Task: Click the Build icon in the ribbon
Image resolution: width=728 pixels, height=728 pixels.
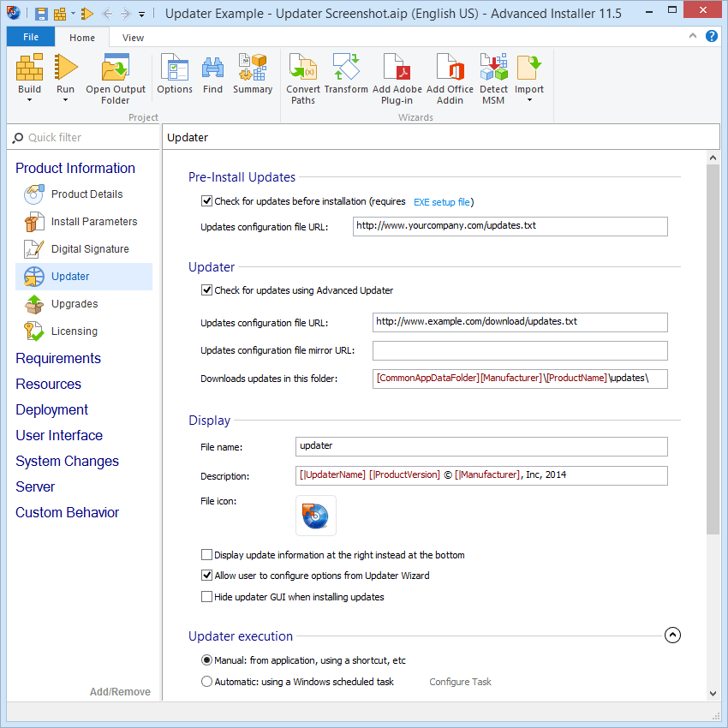Action: click(x=29, y=69)
